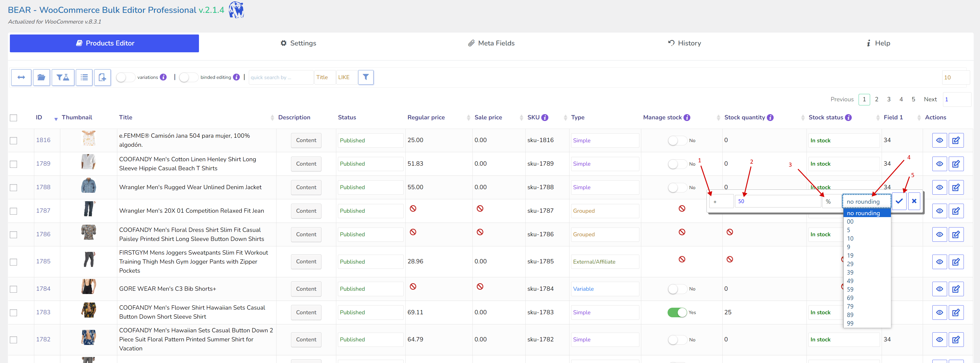Sort table by Regular price column
This screenshot has height=363, width=980.
[426, 117]
